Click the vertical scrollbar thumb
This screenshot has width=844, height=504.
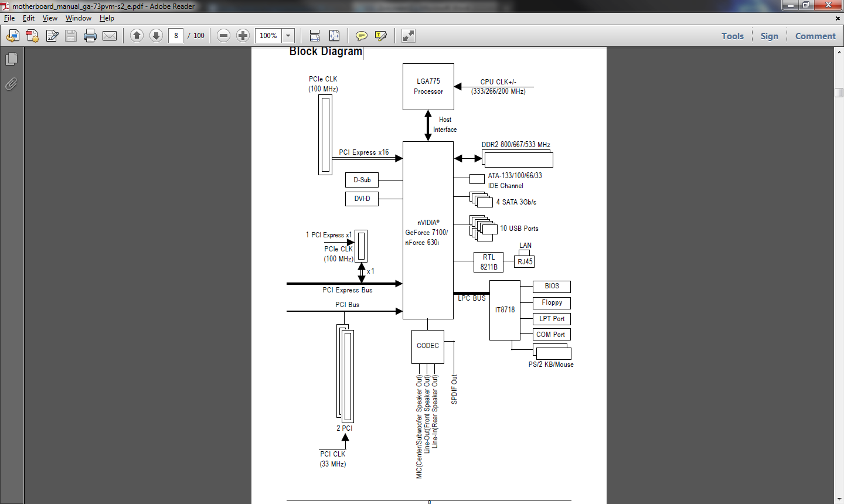coord(839,93)
